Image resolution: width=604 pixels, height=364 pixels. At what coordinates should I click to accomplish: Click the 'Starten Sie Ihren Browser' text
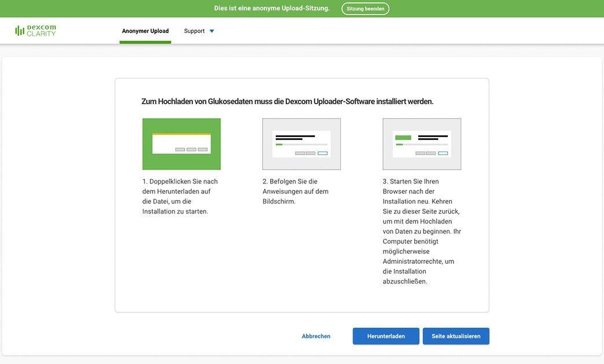tap(422, 231)
